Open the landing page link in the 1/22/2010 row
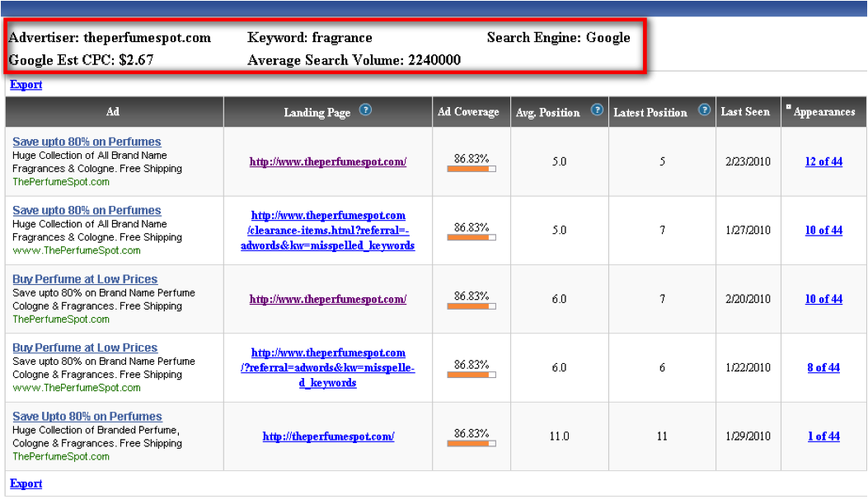The width and height of the screenshot is (868, 504). (328, 367)
